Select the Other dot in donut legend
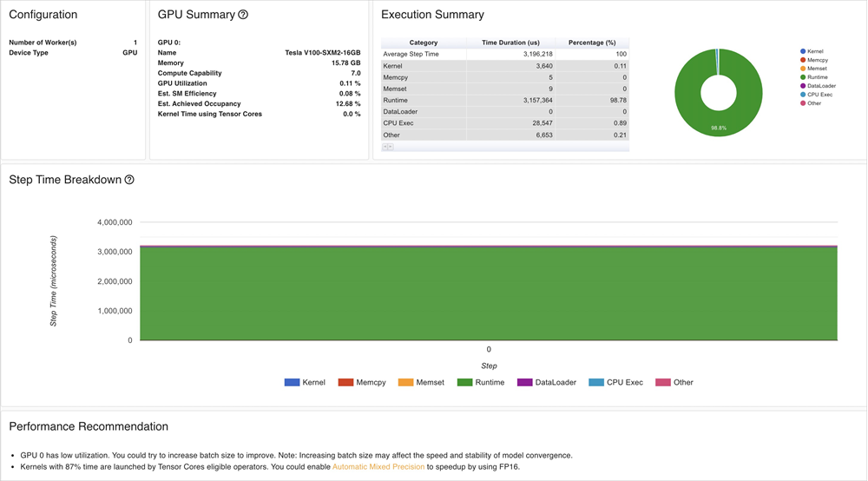This screenshot has width=868, height=481. click(803, 103)
